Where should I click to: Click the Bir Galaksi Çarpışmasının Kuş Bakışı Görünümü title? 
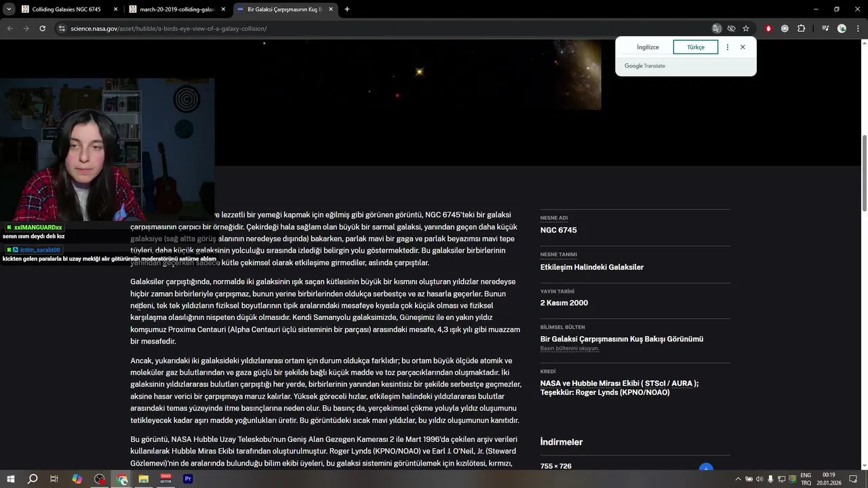tap(622, 339)
